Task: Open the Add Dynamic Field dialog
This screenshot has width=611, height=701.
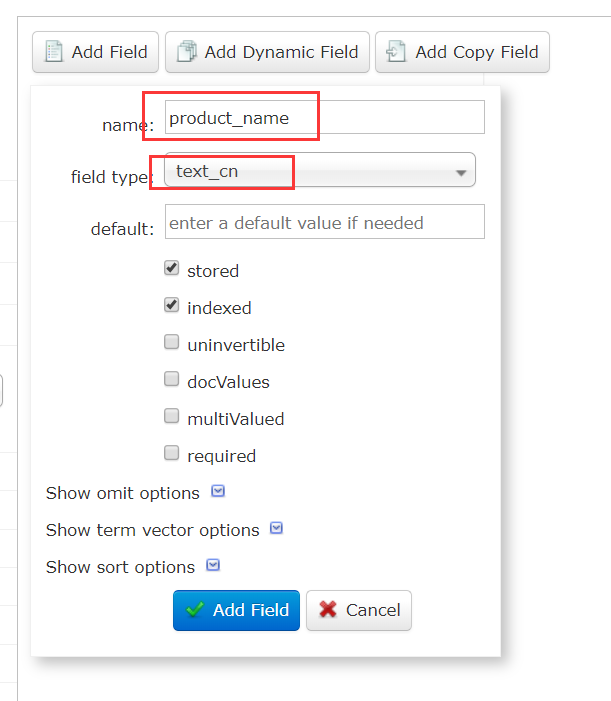Action: [267, 52]
